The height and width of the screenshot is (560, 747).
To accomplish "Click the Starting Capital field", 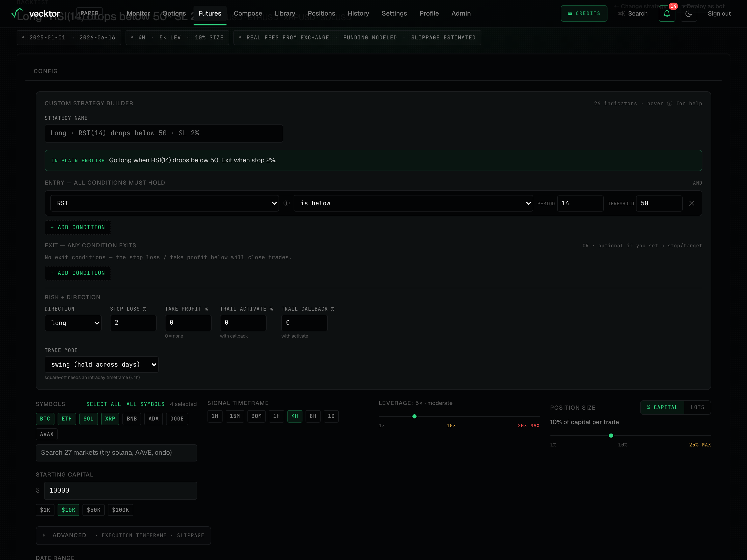I will tap(120, 491).
